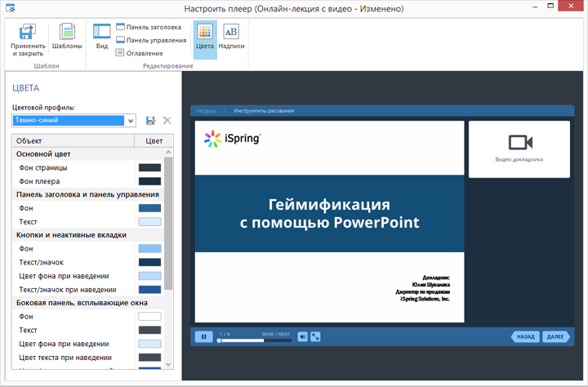Viewport: 588px width, 387px height.
Task: Open the Цветовой профиль dropdown
Action: [x=131, y=121]
